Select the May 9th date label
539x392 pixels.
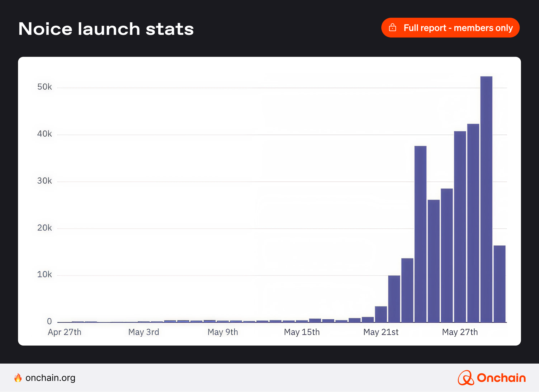pos(223,332)
